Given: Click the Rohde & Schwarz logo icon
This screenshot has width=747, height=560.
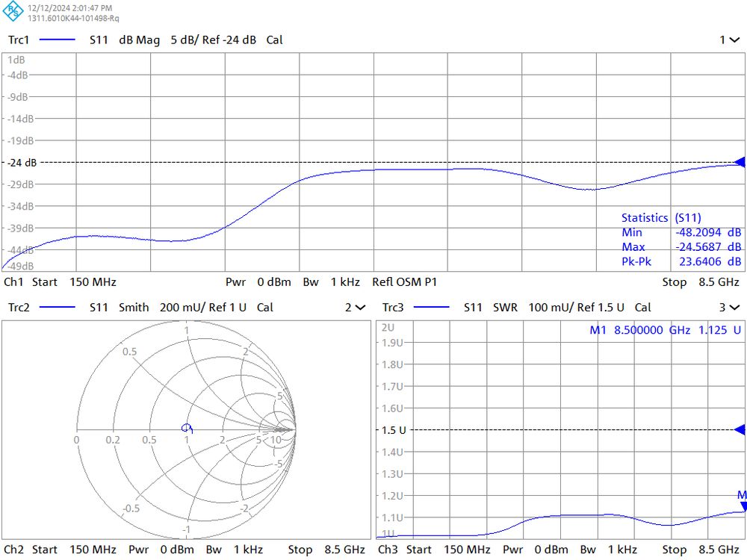Looking at the screenshot, I should 13,11.
